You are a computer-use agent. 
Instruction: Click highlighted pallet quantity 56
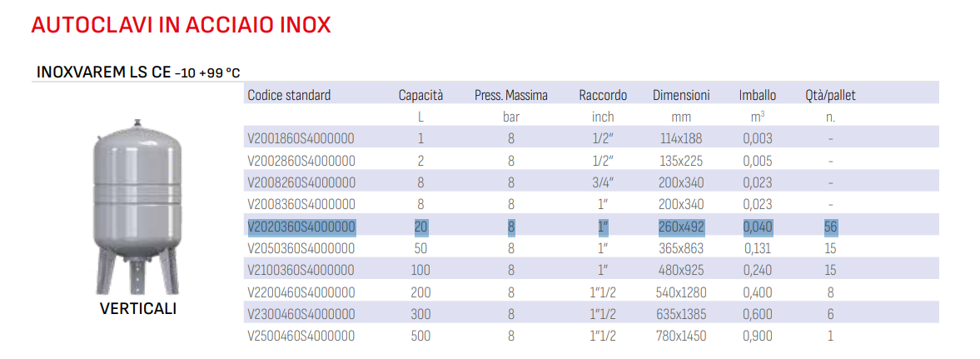coord(831,227)
